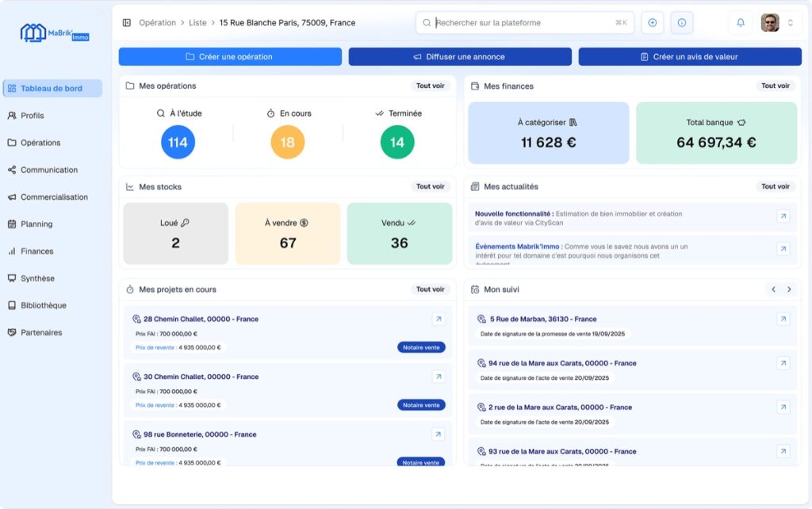812x509 pixels.
Task: Select the blue 114 À l'étude circle
Action: [178, 142]
